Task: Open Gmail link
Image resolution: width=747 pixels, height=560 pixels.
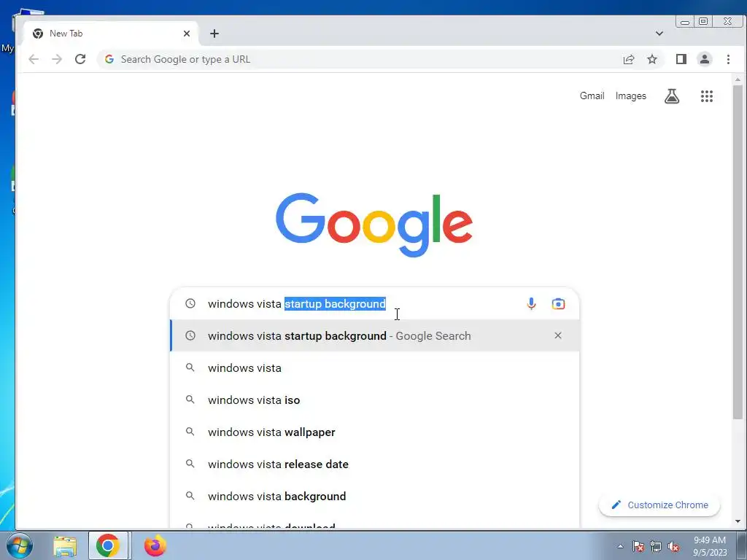Action: click(x=592, y=96)
